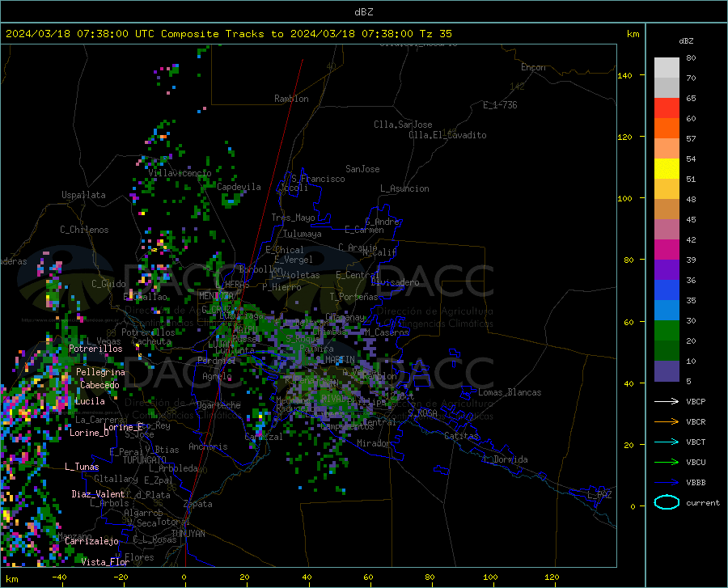Click the Clla.SanJose place label
The image size is (728, 588).
pos(403,125)
